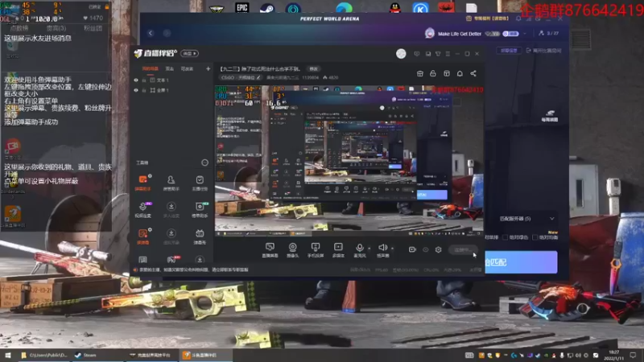Open the PK tool with red badge
Image resolution: width=644 pixels, height=362 pixels.
pyautogui.click(x=171, y=259)
